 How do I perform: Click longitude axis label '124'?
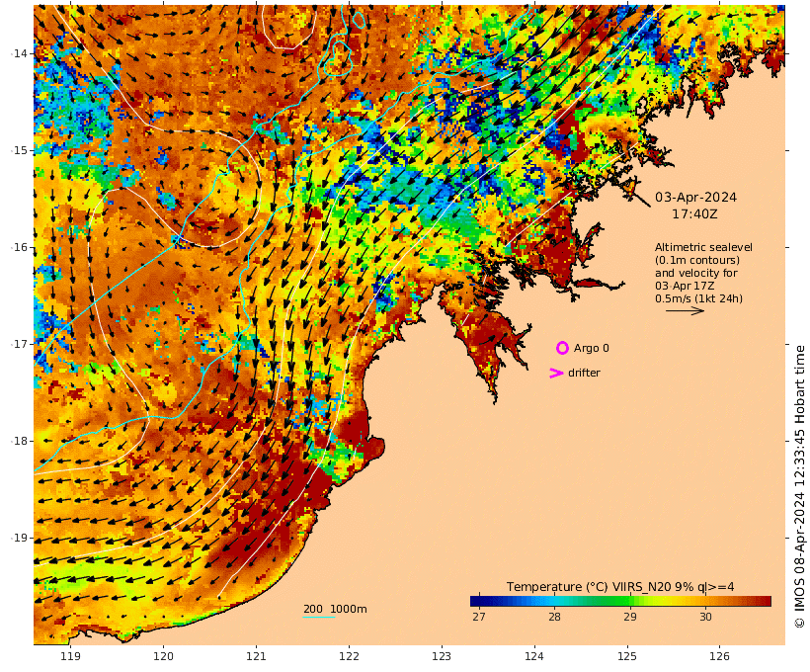(x=534, y=656)
